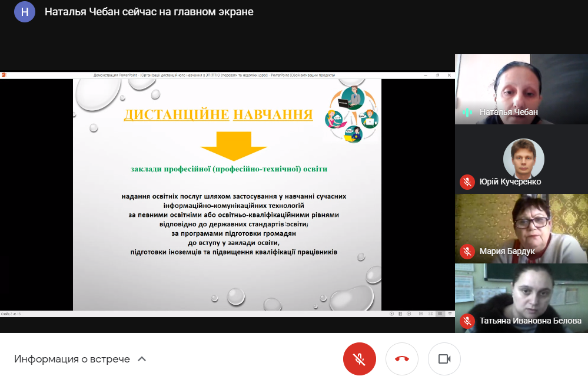Open Мария Бардук's video tile
This screenshot has width=588, height=376.
(521, 227)
